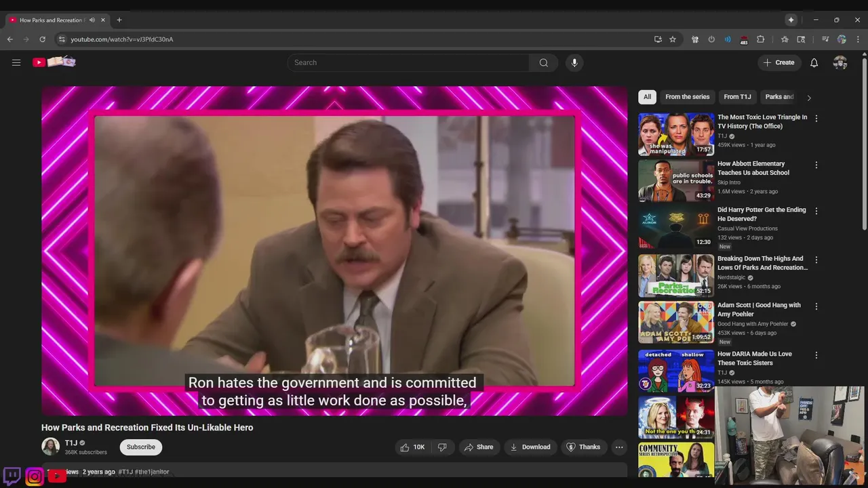Open options for Harry Potter ending video
Image resolution: width=868 pixels, height=488 pixels.
point(816,211)
